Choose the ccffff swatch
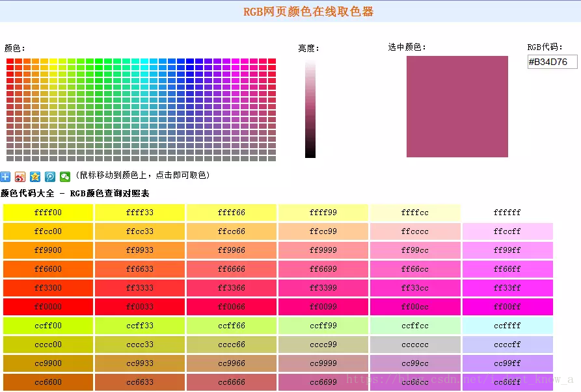This screenshot has height=392, width=581. (x=507, y=326)
